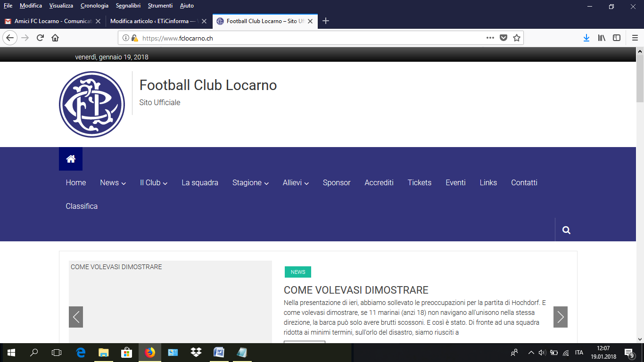Expand the Allievi dropdown menu
The image size is (644, 362).
[x=296, y=182]
